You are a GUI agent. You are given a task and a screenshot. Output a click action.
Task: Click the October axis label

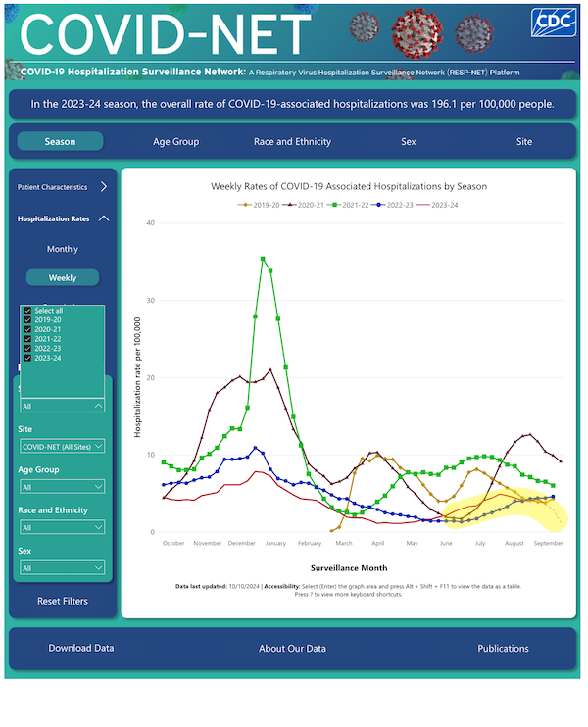point(173,543)
